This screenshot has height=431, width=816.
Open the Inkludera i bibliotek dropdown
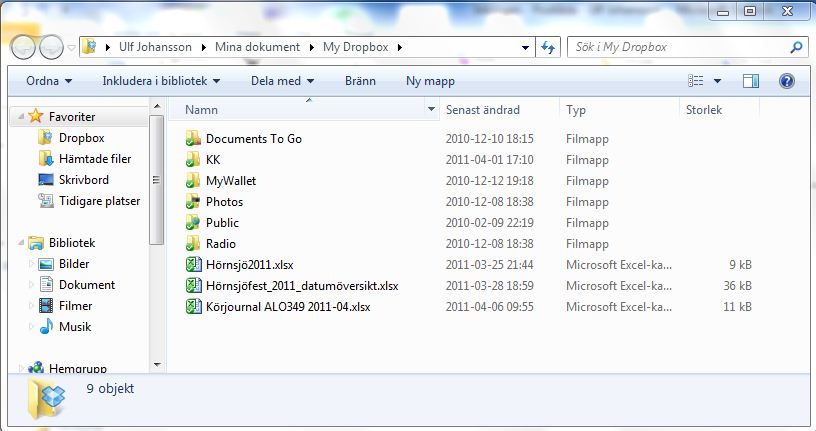pyautogui.click(x=161, y=81)
